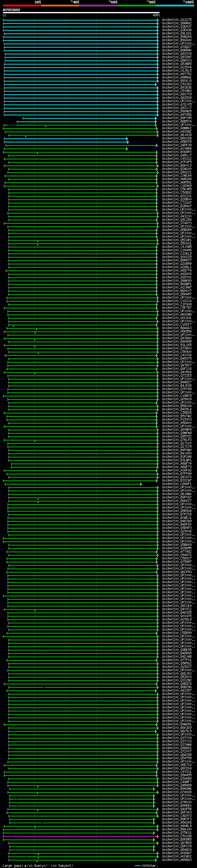Click the white query sequence bar

pos(81,13)
